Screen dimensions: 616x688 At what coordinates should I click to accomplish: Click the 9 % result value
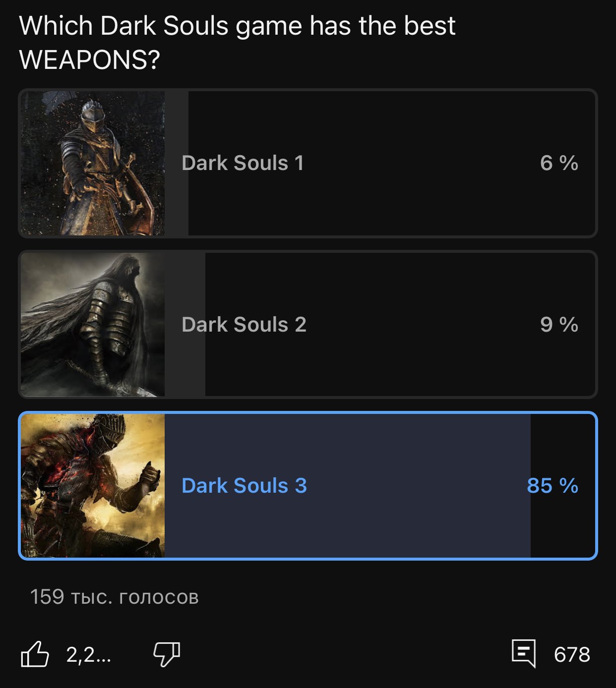559,325
